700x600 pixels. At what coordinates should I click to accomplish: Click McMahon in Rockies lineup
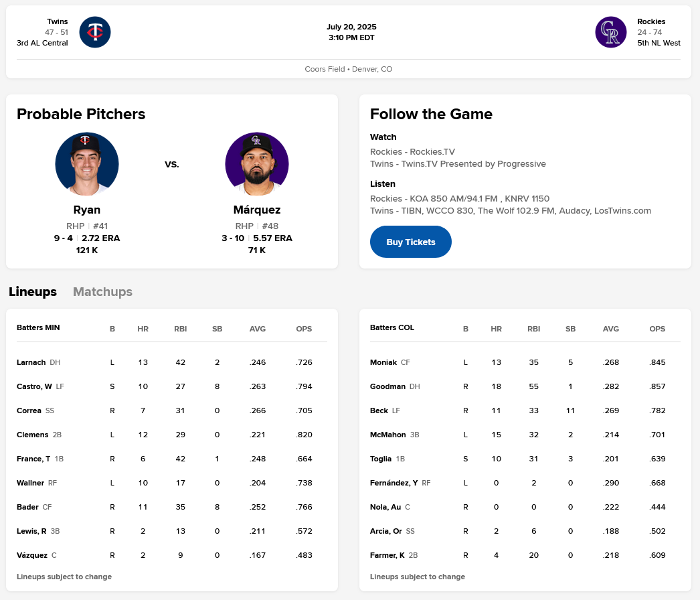click(x=387, y=435)
